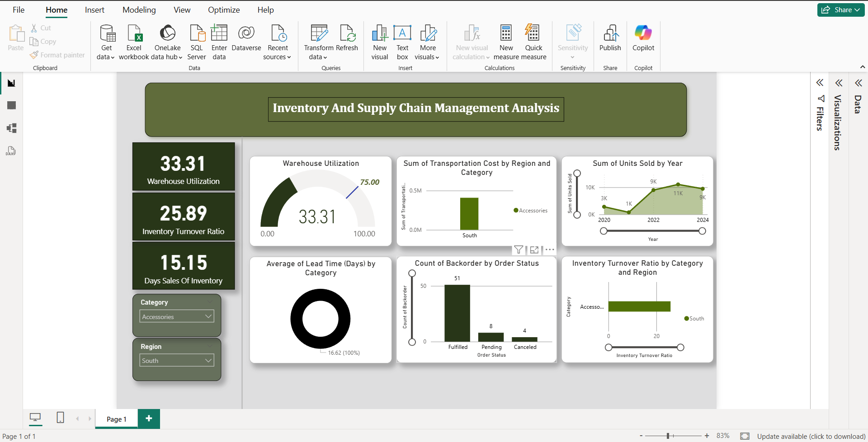868x442 pixels.
Task: Add a Text box to the page
Action: tap(402, 42)
